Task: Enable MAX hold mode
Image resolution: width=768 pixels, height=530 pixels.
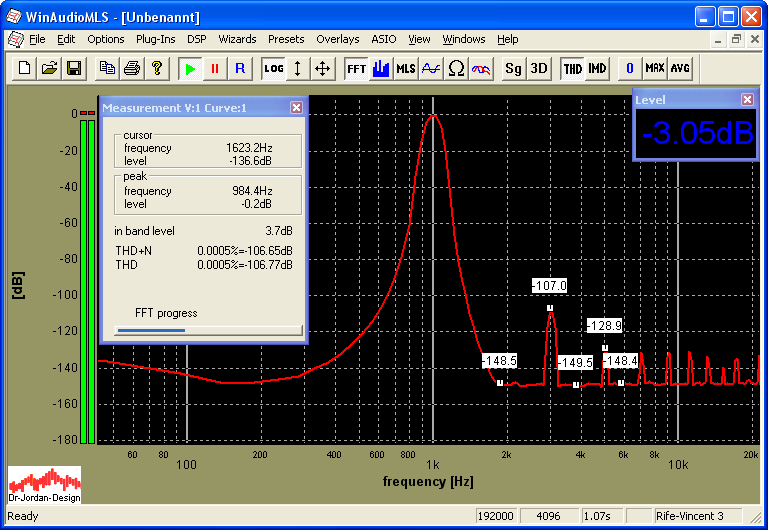Action: tap(655, 69)
